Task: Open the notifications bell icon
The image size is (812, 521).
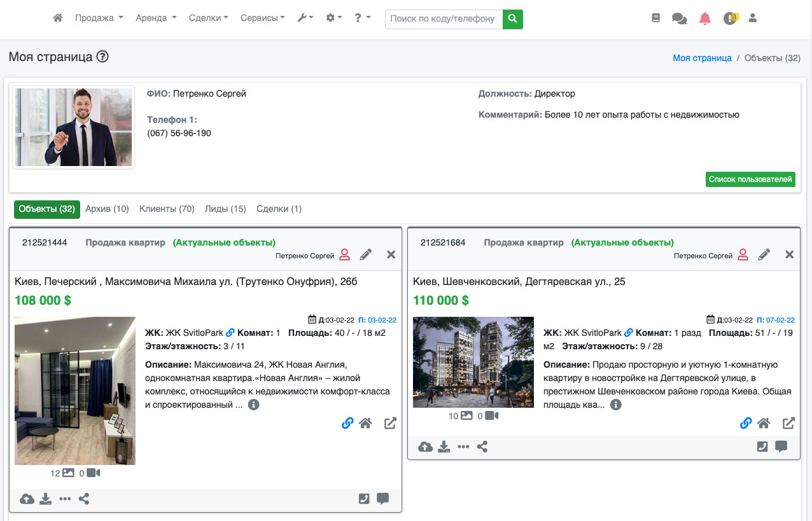Action: pyautogui.click(x=704, y=18)
